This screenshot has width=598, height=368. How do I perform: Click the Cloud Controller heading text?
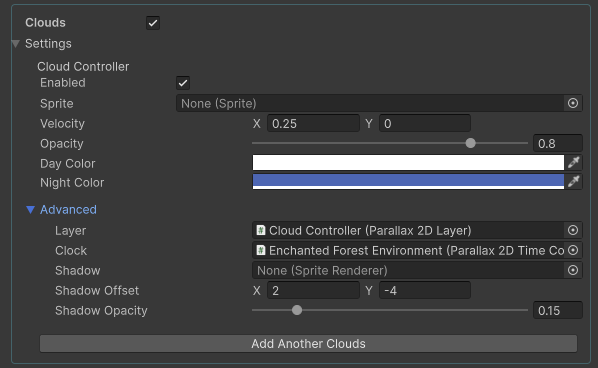[83, 67]
